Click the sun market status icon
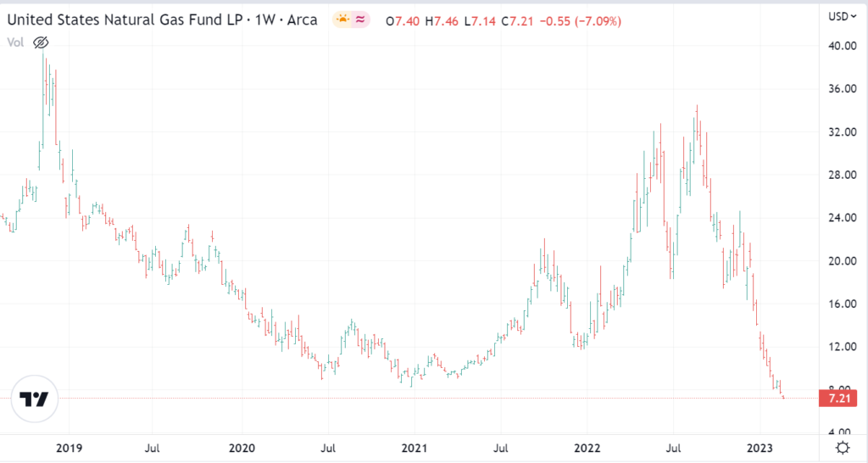This screenshot has width=868, height=463. click(x=342, y=20)
